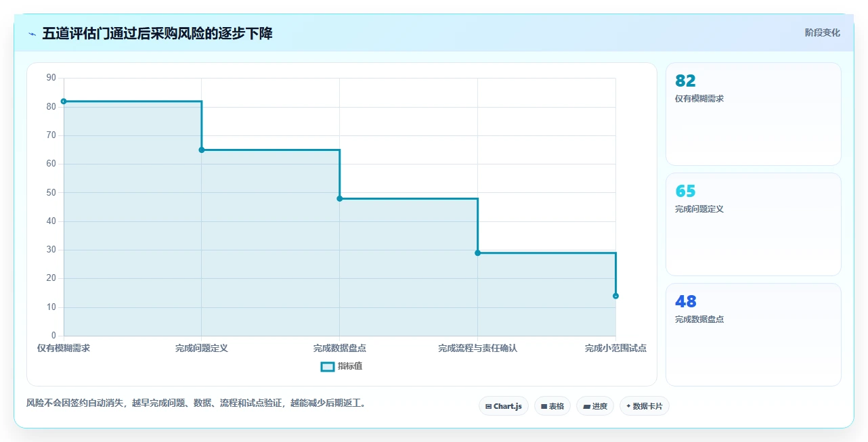Click the 指标值 legend label
This screenshot has width=868, height=442.
click(x=350, y=366)
